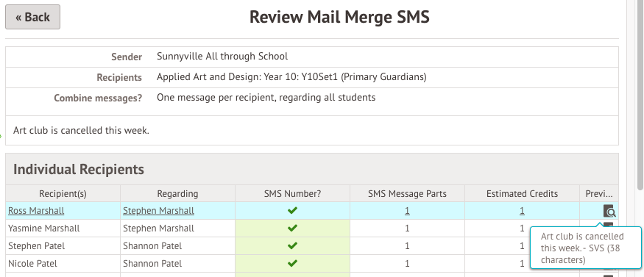This screenshot has width=644, height=277.
Task: Open preview icon for Ross Marshall row
Action: pyautogui.click(x=609, y=211)
